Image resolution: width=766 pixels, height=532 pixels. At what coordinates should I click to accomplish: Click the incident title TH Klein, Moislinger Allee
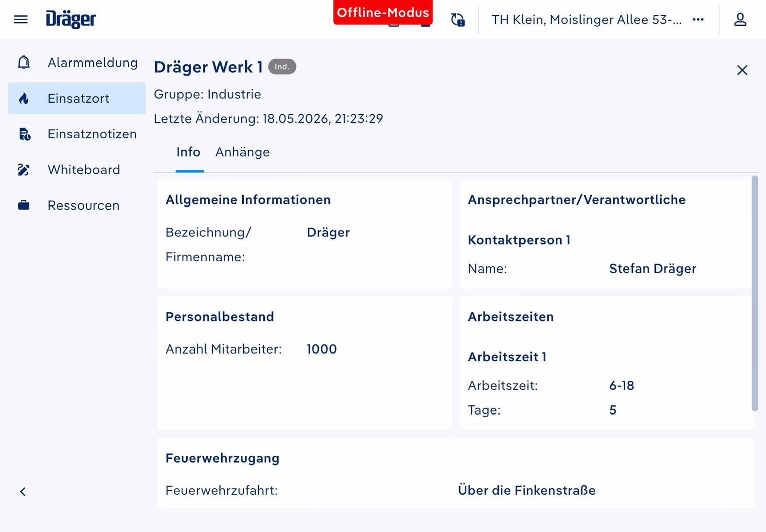click(x=586, y=20)
